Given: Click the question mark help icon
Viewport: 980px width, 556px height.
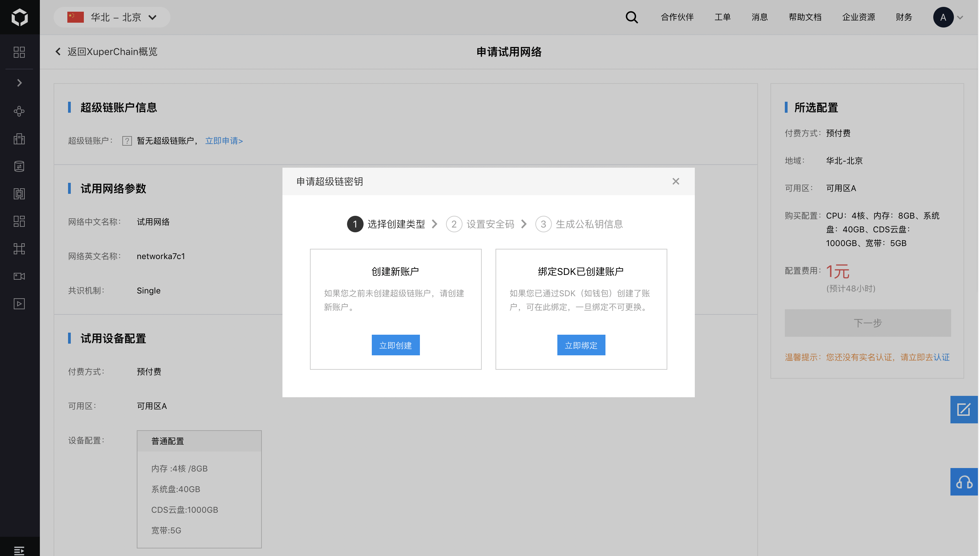Looking at the screenshot, I should pos(127,141).
